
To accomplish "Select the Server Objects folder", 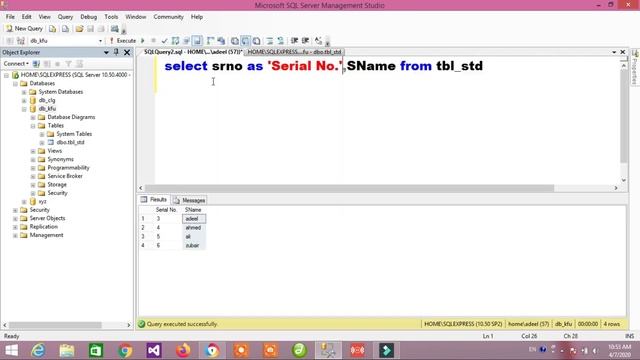I will [x=47, y=218].
